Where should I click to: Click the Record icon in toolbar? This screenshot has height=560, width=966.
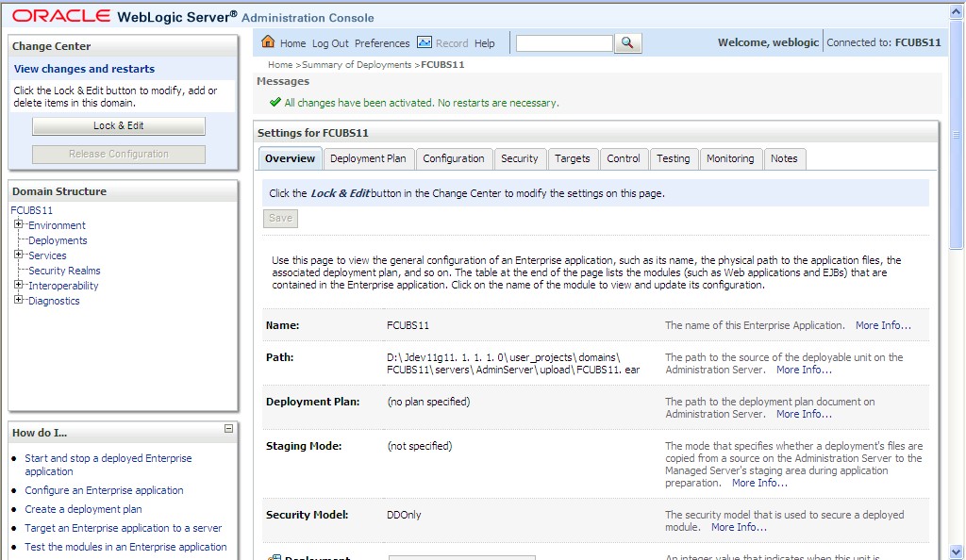(x=425, y=42)
